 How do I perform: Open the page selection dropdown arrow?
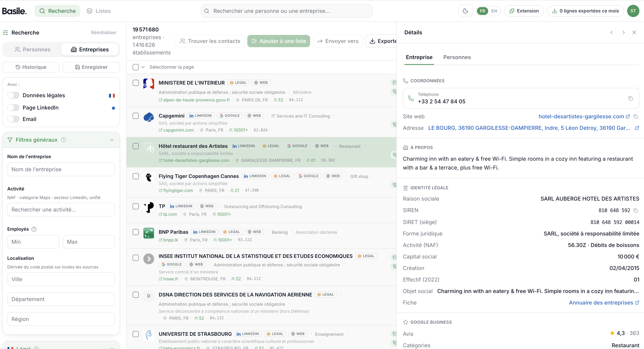(x=143, y=67)
